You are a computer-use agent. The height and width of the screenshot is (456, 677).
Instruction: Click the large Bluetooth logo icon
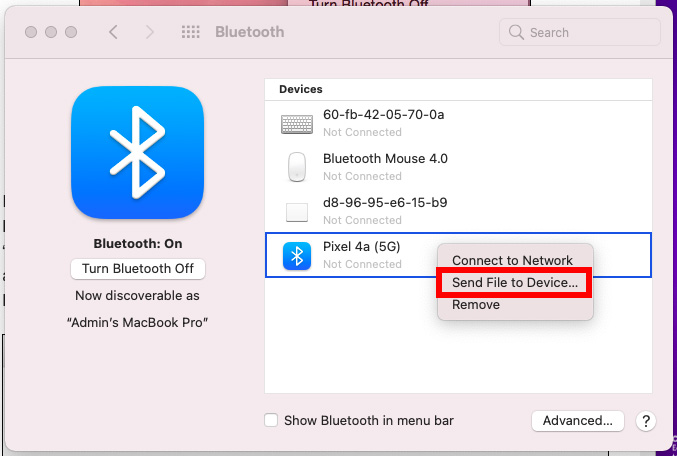point(137,152)
